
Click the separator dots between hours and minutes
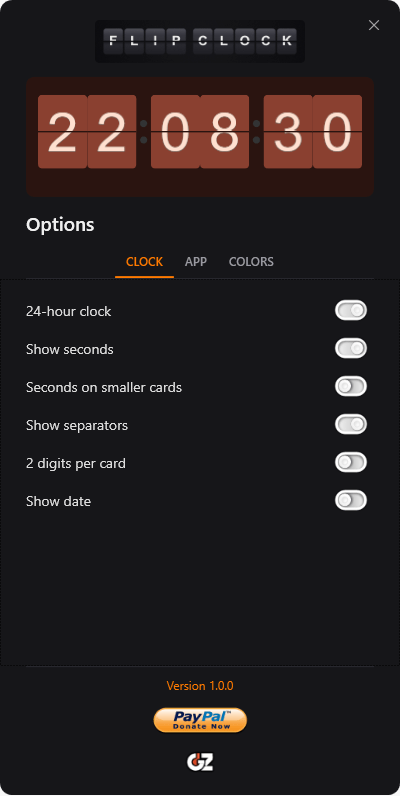[144, 131]
